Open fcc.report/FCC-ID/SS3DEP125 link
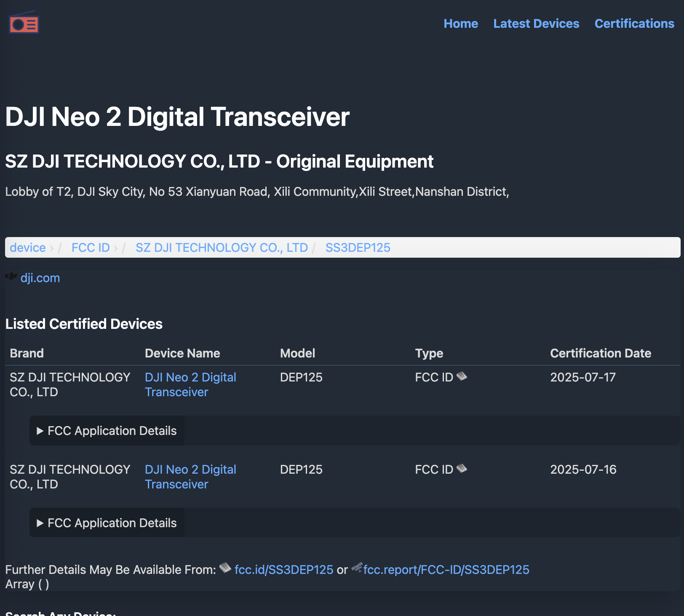This screenshot has width=684, height=616. click(x=446, y=570)
